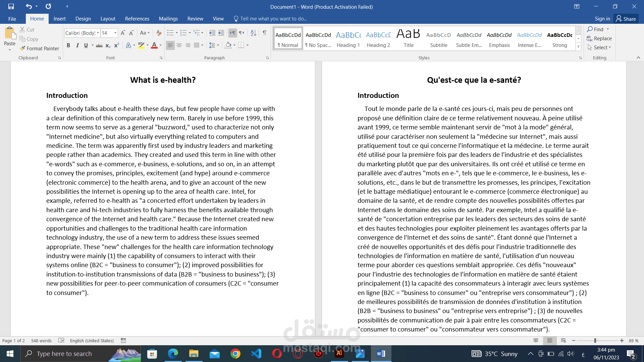Expand the Styles gallery More arrow
This screenshot has height=362, width=644.
click(578, 47)
